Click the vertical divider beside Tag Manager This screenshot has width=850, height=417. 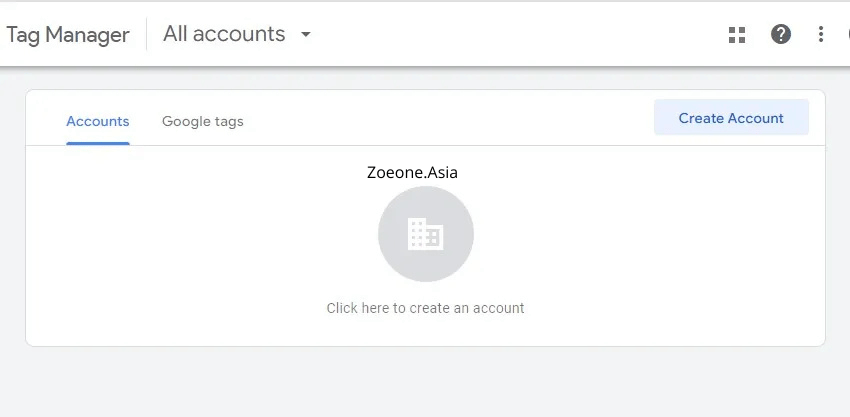pyautogui.click(x=146, y=34)
